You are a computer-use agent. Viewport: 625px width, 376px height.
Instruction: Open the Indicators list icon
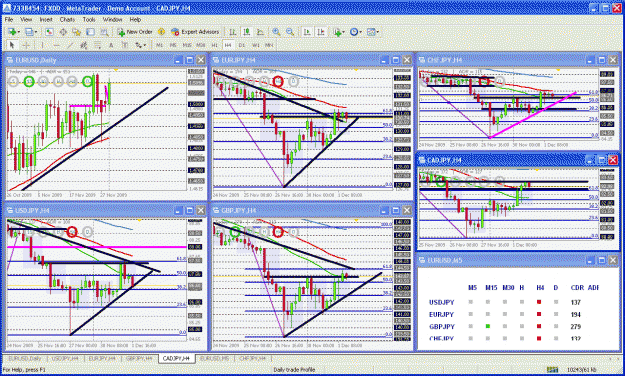[x=338, y=32]
